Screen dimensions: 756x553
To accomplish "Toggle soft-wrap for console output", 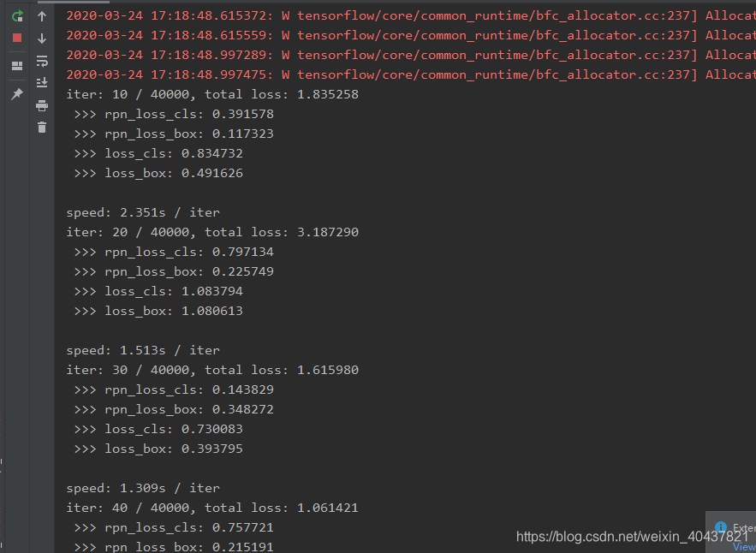I will point(41,62).
